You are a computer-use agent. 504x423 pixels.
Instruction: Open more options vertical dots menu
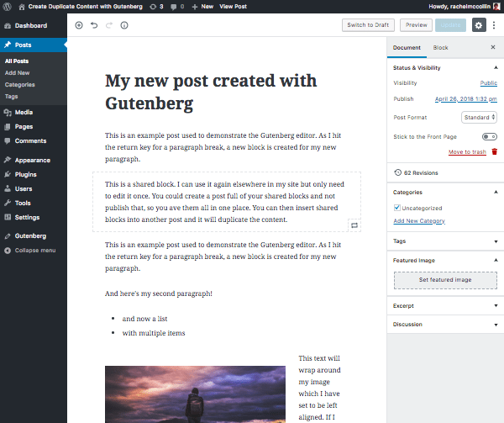click(494, 25)
